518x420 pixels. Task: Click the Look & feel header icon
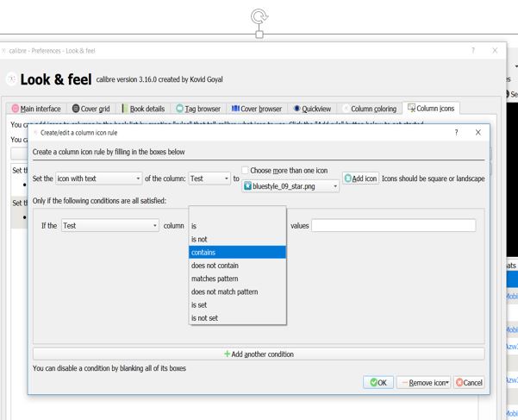(x=11, y=79)
